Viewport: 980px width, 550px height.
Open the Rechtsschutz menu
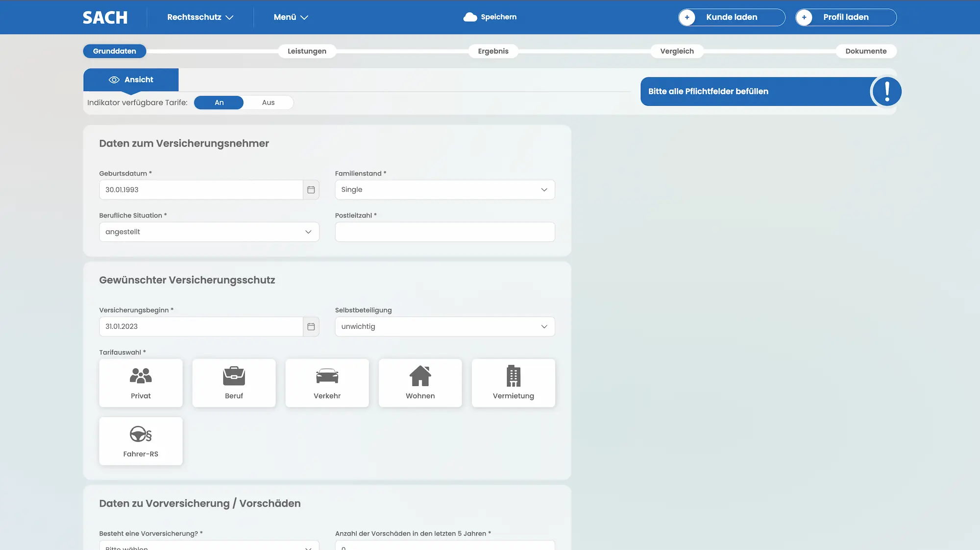click(200, 17)
